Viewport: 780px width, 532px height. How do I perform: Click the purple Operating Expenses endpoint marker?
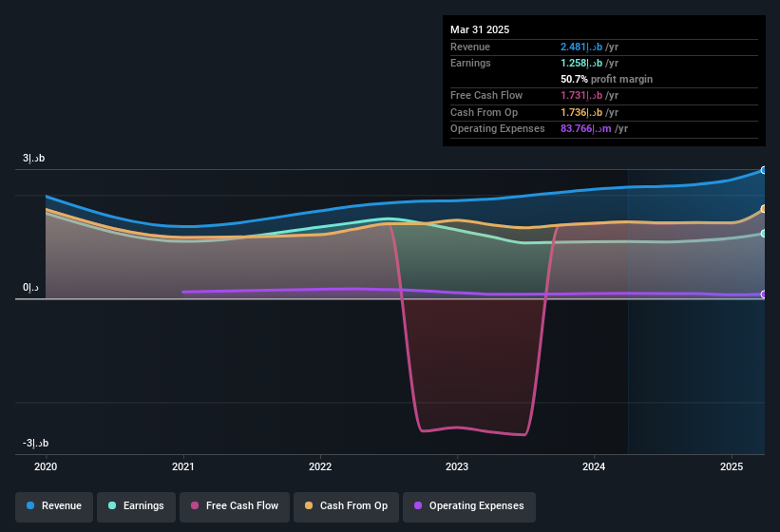click(x=763, y=294)
